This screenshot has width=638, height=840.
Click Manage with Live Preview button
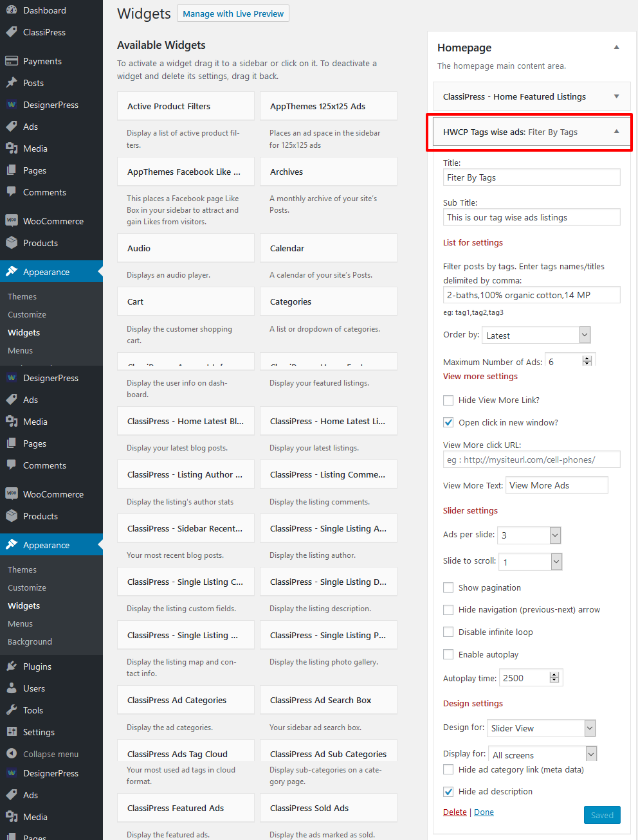pos(233,13)
